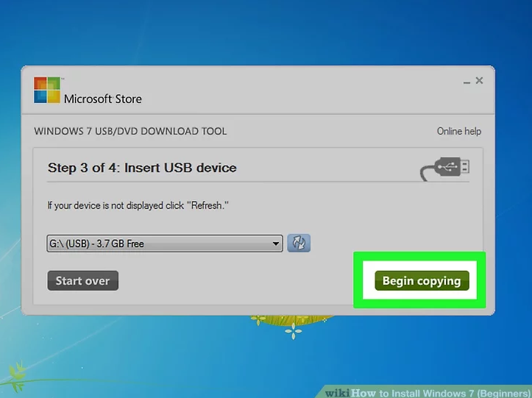Expand the USB device dropdown arrow

point(276,244)
